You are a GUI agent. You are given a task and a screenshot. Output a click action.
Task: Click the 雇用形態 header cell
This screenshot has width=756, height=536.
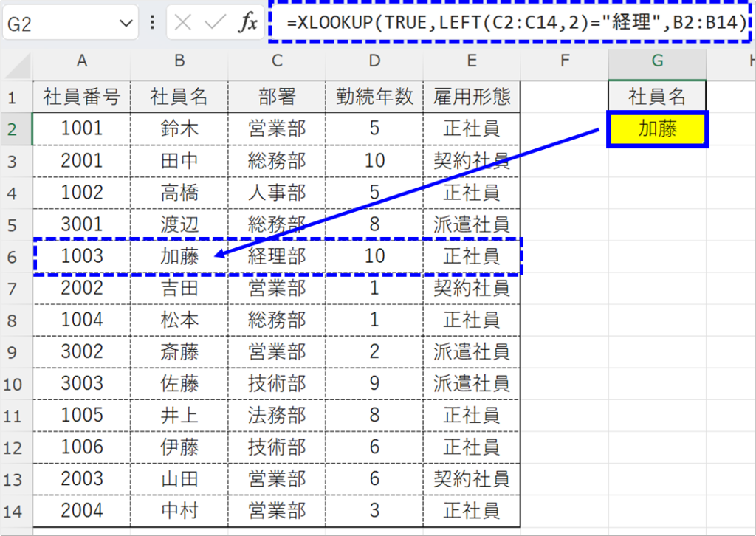tap(472, 96)
